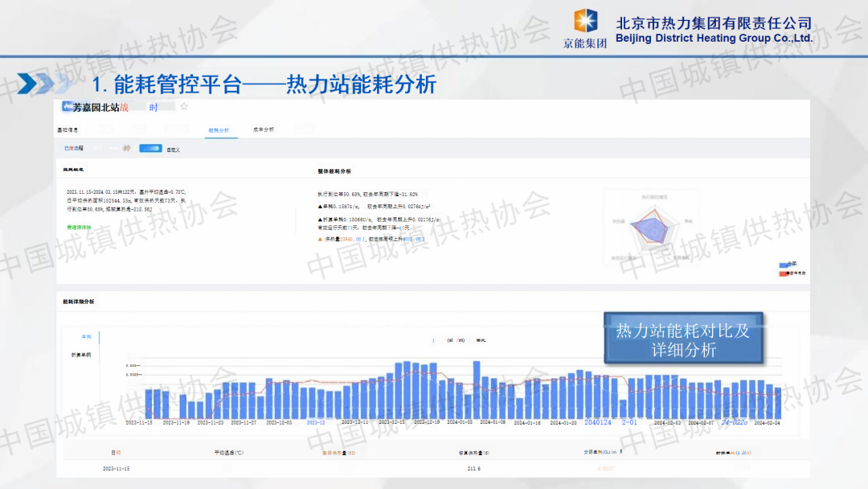Click the 热力站能耗对比及详细分析 callout box

click(x=682, y=340)
